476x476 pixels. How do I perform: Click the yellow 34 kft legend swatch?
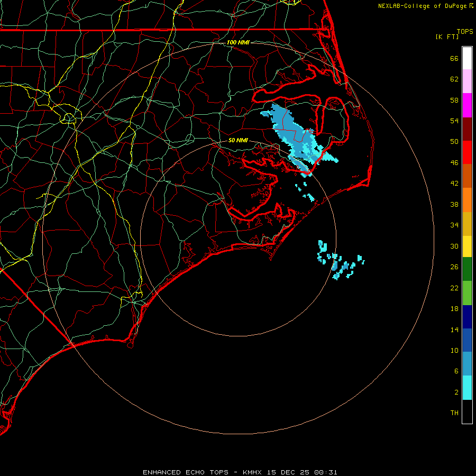[467, 246]
